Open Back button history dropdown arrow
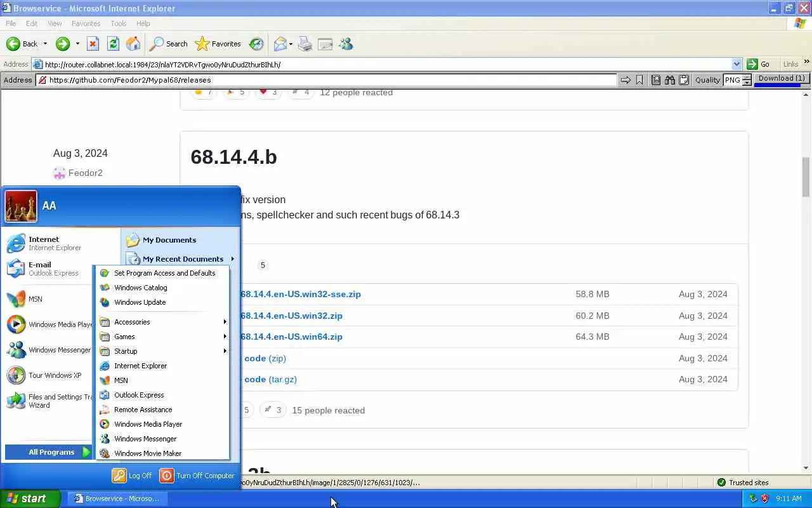812x508 pixels. (45, 44)
